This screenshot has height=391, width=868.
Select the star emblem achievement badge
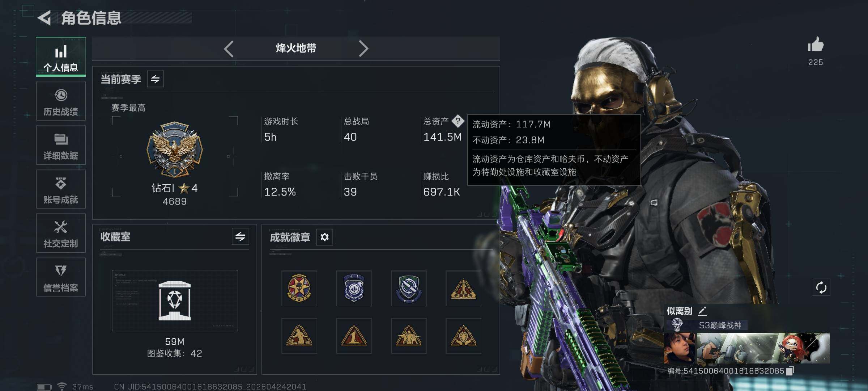[299, 288]
